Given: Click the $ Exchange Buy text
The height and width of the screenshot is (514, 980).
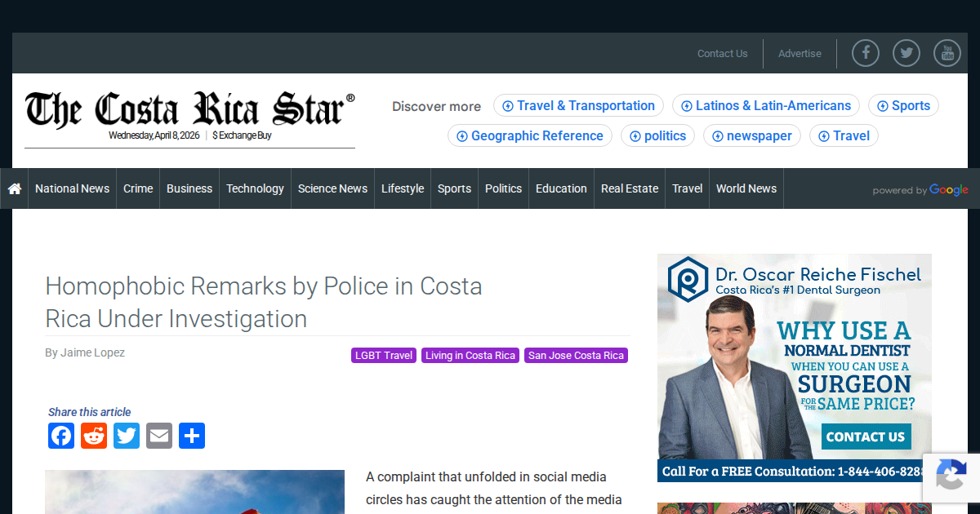Looking at the screenshot, I should [242, 135].
